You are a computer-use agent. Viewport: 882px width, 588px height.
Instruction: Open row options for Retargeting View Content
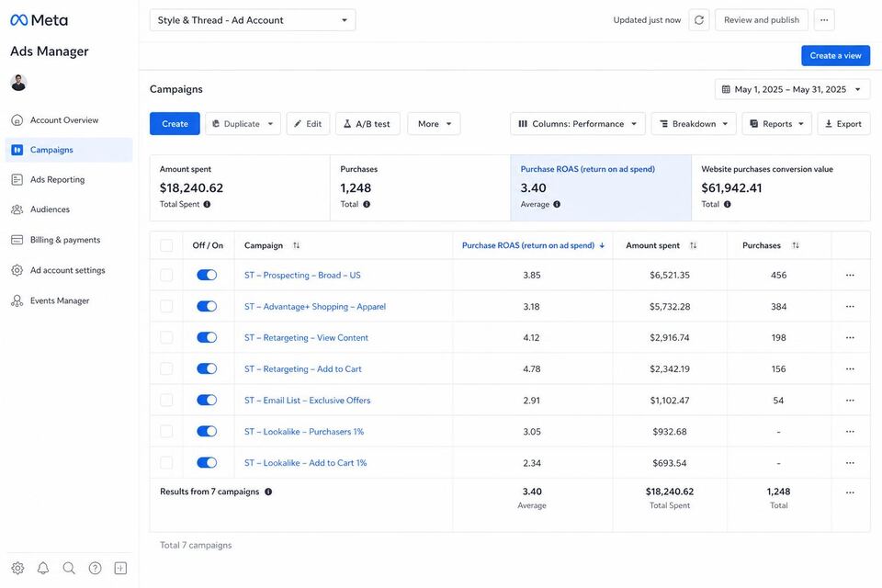[850, 337]
